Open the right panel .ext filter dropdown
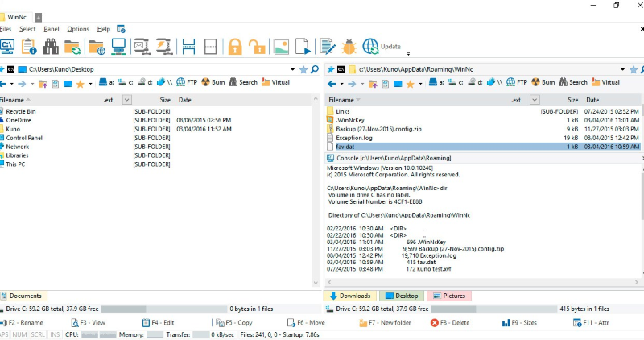 pyautogui.click(x=535, y=100)
